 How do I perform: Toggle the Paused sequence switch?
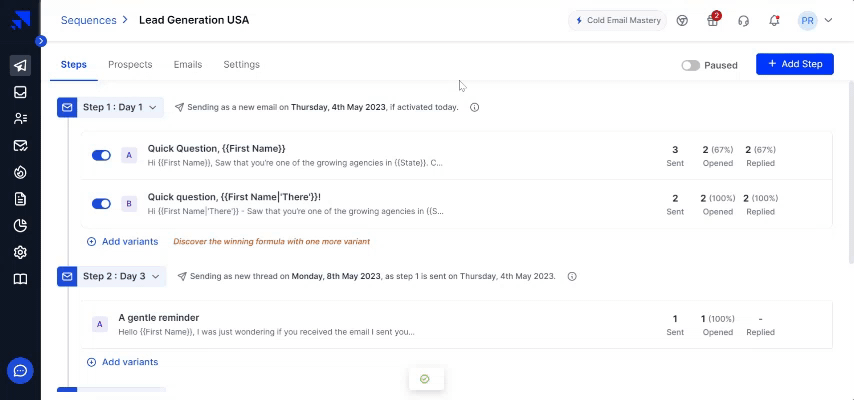690,65
